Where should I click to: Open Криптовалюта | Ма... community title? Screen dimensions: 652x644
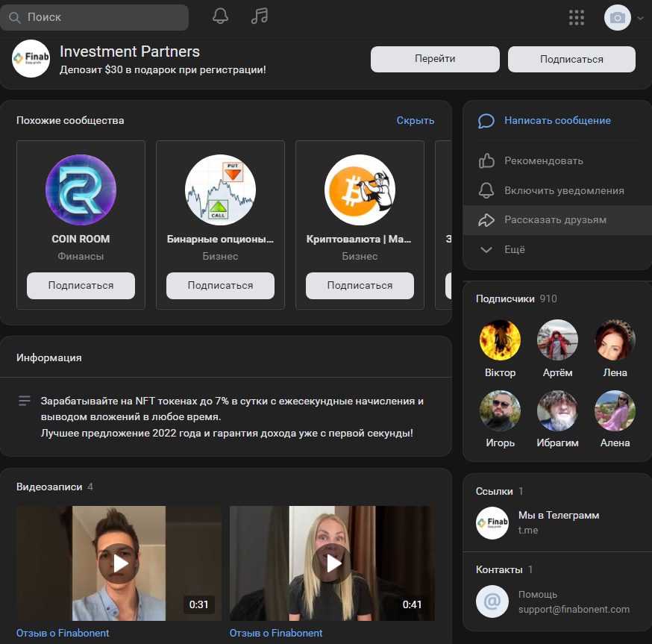pyautogui.click(x=359, y=239)
